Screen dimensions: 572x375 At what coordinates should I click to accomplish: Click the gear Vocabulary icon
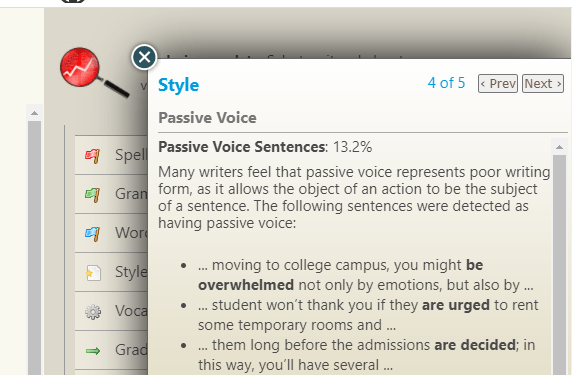point(93,312)
